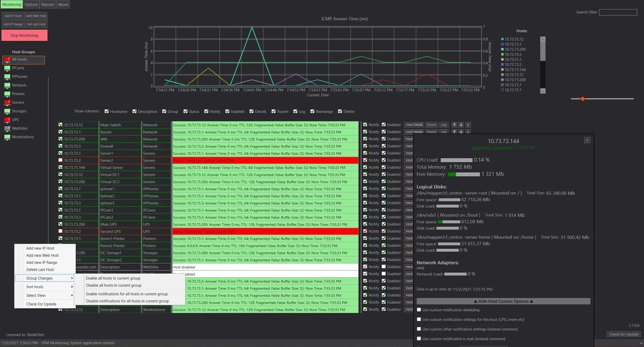Toggle Notify checkbox for Main Switch row

(x=365, y=125)
